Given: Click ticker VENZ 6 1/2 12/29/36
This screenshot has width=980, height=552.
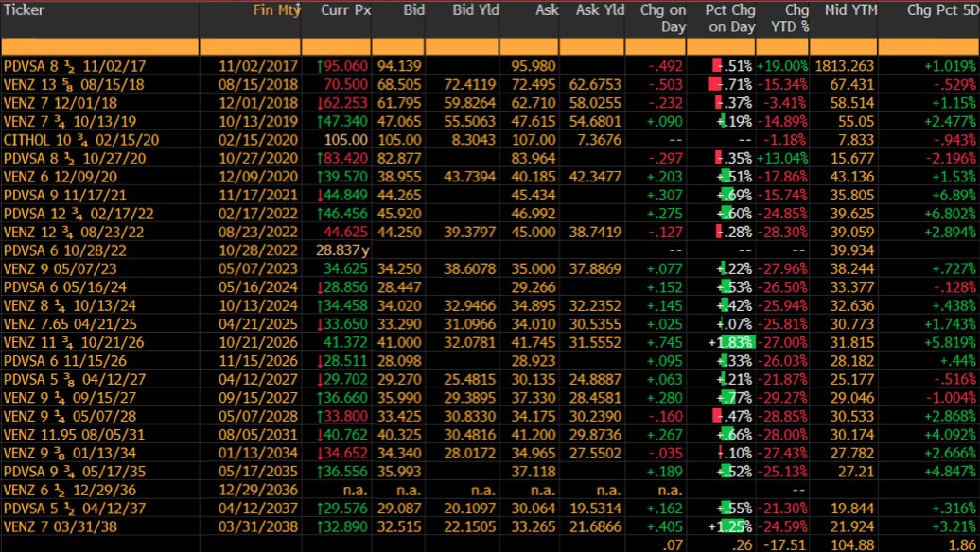Looking at the screenshot, I should click(x=69, y=491).
